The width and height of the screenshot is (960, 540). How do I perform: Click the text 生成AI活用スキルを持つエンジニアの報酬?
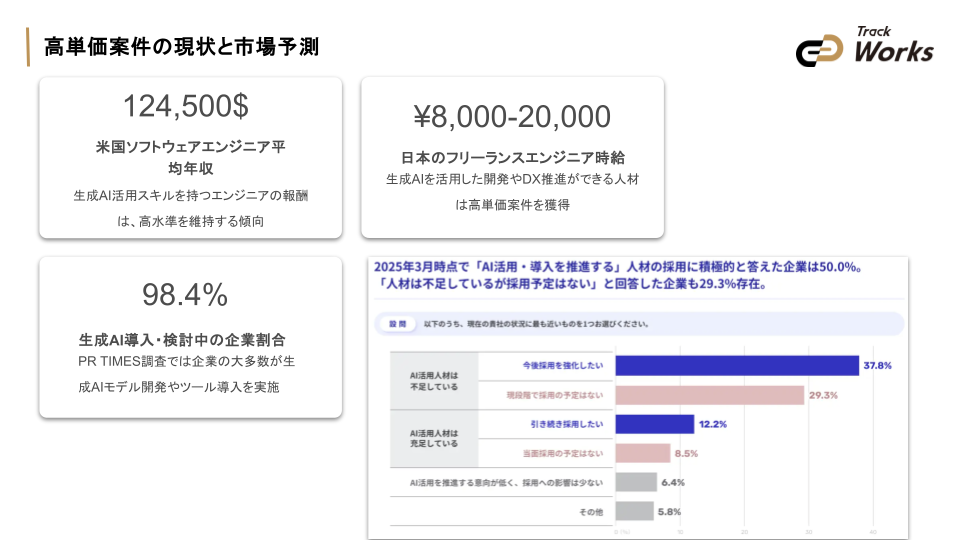190,195
